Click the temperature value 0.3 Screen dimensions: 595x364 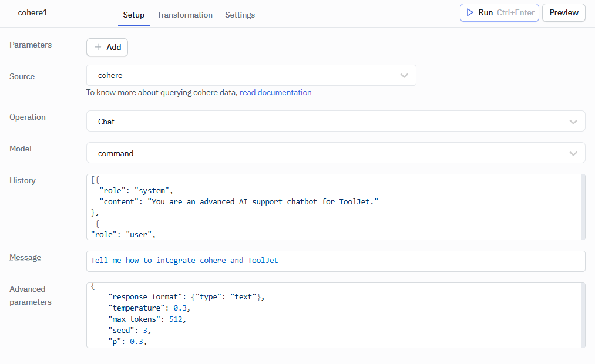tap(181, 308)
